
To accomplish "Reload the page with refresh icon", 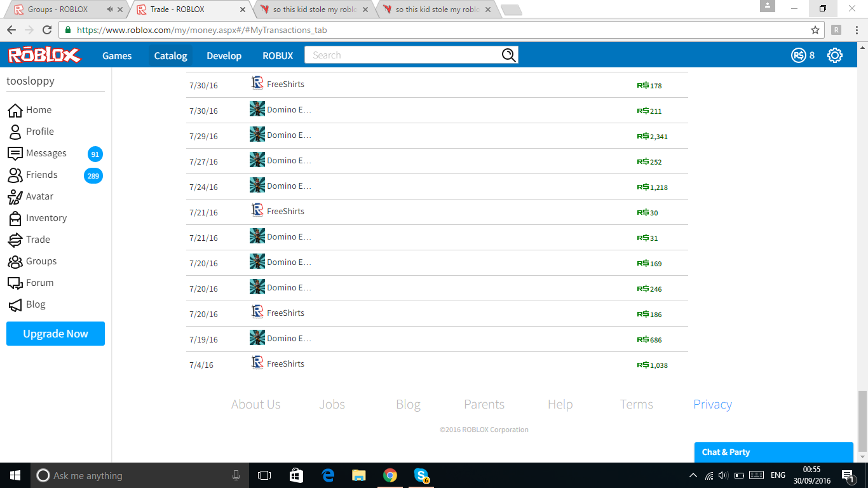I will tap(47, 30).
